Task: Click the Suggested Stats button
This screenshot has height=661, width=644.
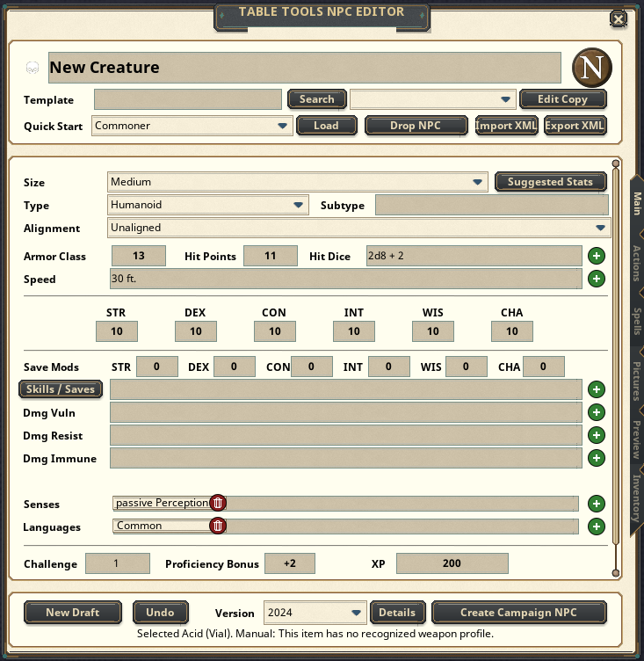Action: 551,182
